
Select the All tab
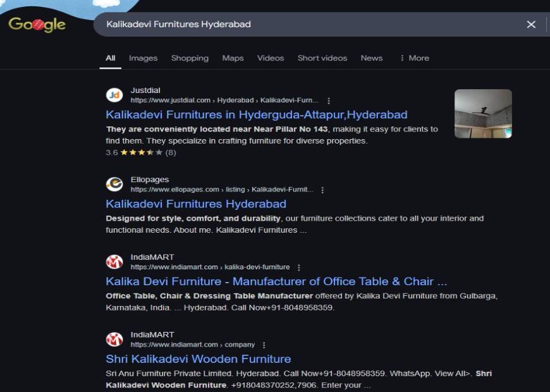[x=110, y=58]
